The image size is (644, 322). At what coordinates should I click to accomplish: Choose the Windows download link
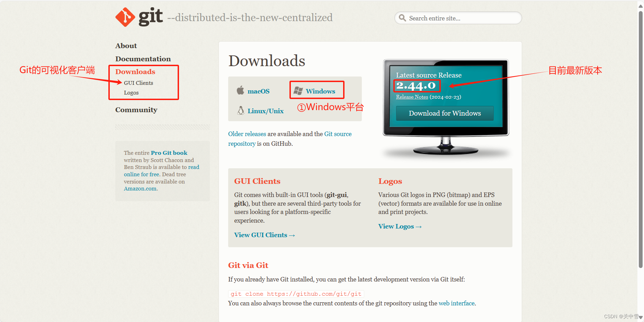click(321, 91)
